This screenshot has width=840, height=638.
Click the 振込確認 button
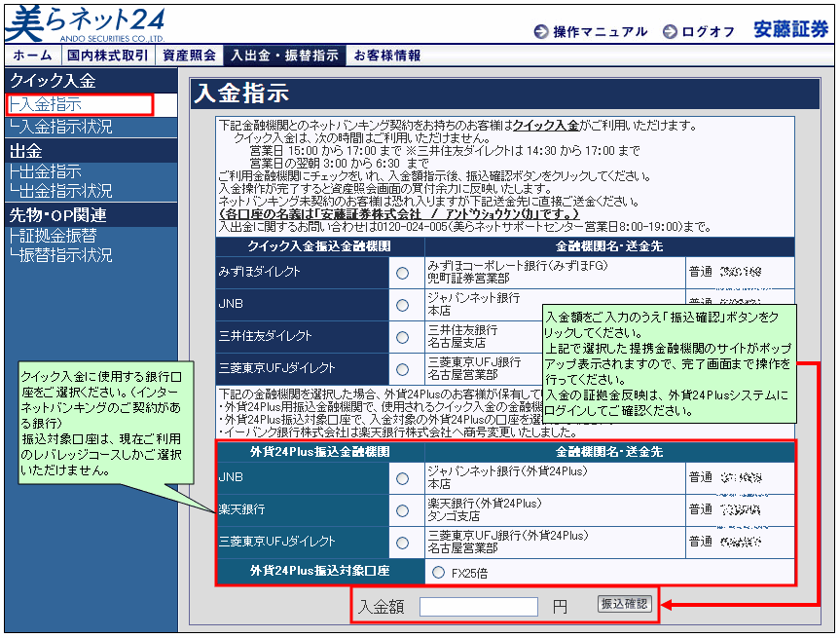tap(624, 604)
